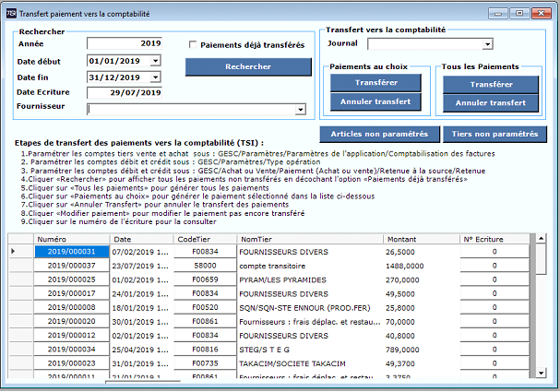Click Annuler transfert under Paiements au choix
Screen dimensions: 560x392
pos(375,101)
